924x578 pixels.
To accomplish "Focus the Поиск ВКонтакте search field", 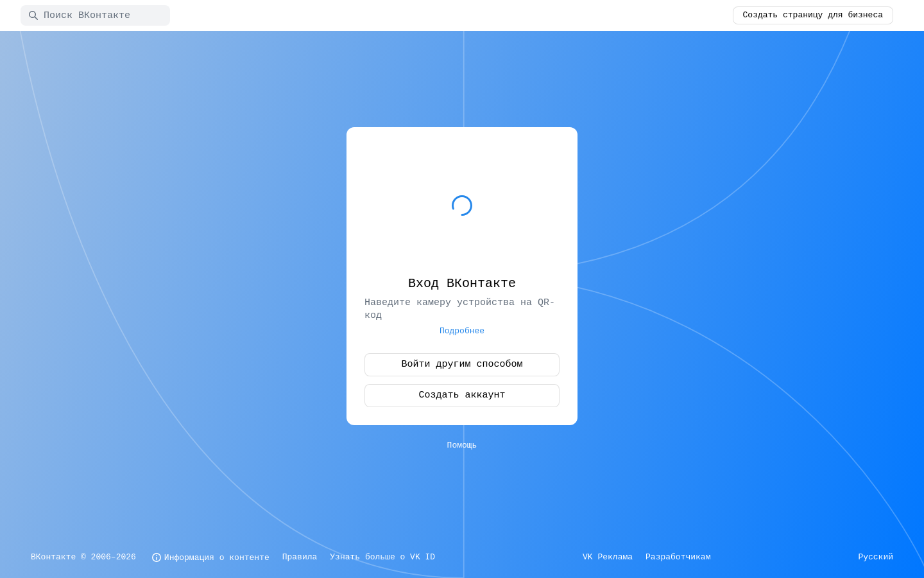I will [95, 15].
